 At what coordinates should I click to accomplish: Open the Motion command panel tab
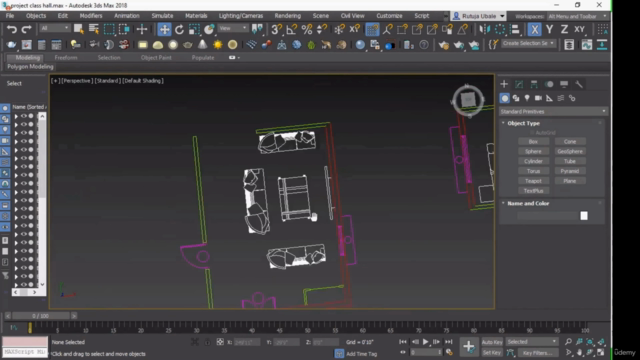pyautogui.click(x=549, y=84)
